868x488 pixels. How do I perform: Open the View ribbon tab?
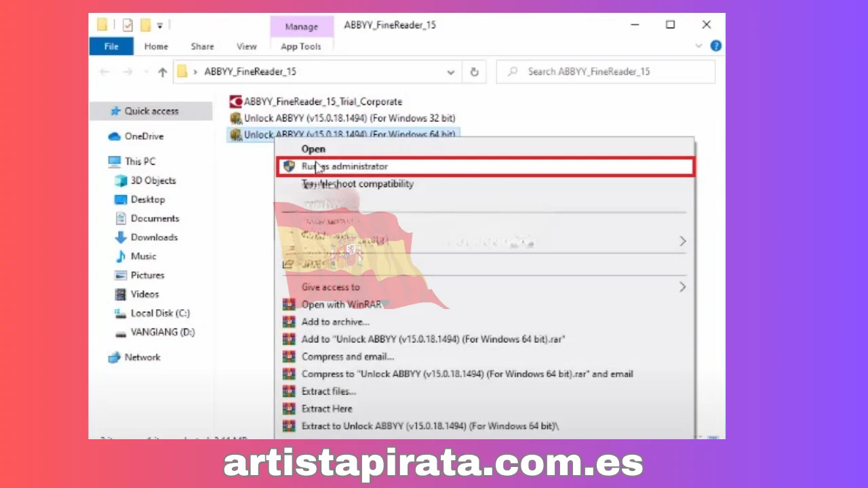click(x=246, y=46)
